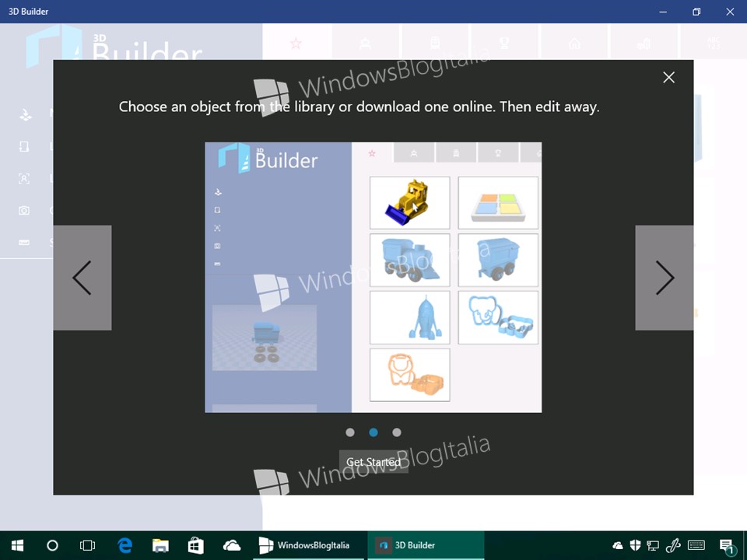Viewport: 747px width, 560px height.
Task: Click the camera icon in background sidebar
Action: (24, 211)
